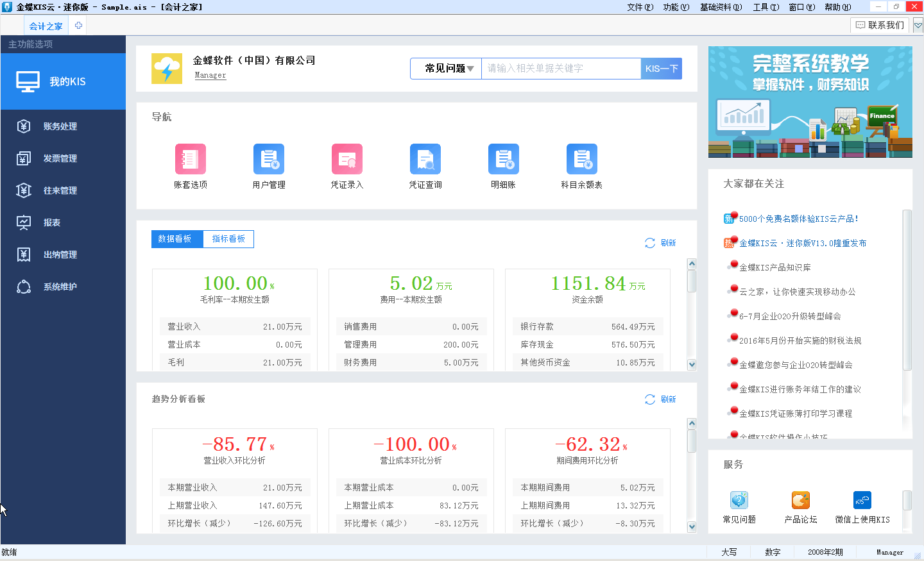Open the 文件 menu
Screen dimensions: 924x561
pyautogui.click(x=640, y=7)
